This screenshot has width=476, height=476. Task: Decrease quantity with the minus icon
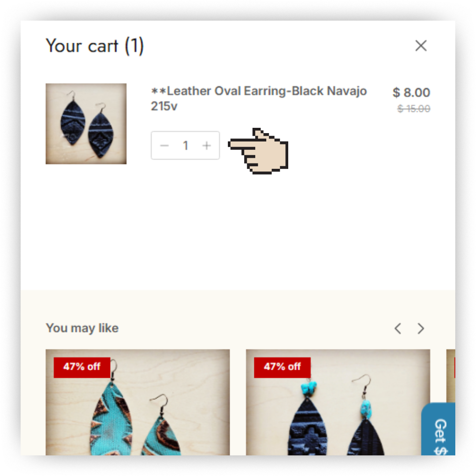(164, 146)
